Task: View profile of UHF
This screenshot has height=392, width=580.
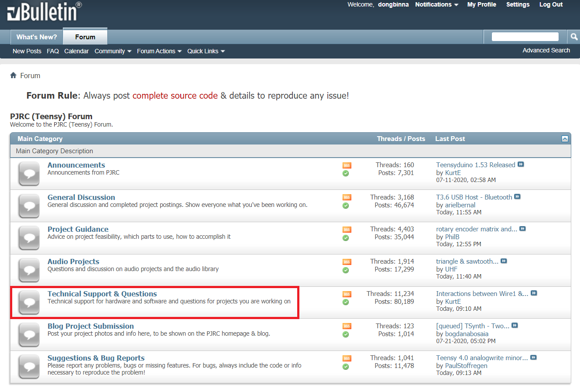Action: 451,269
